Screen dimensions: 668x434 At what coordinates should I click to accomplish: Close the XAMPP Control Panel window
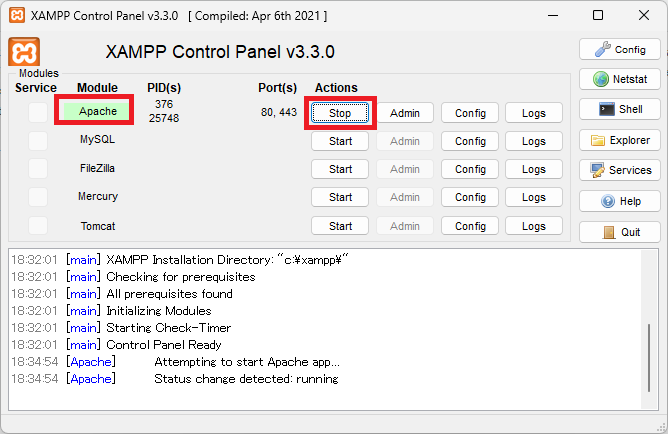coord(644,15)
